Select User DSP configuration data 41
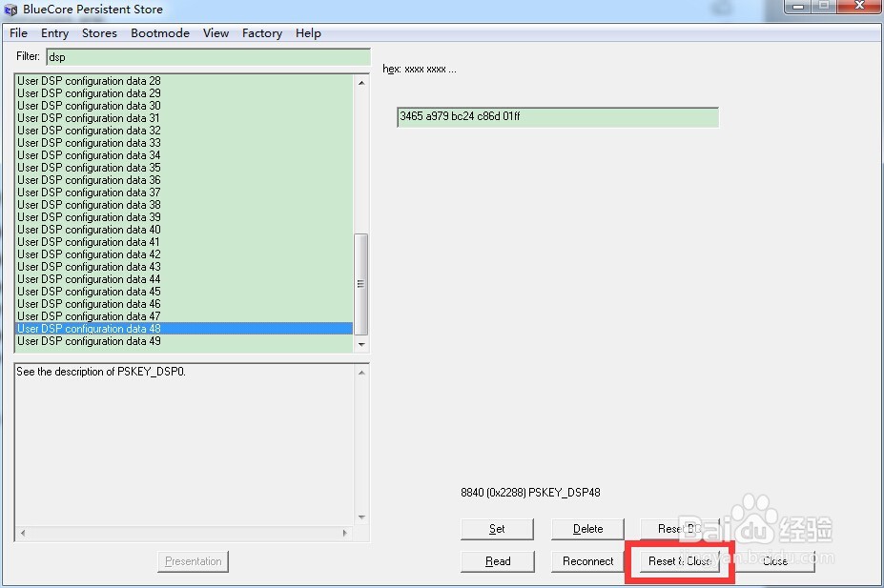The height and width of the screenshot is (588, 884). tap(184, 242)
